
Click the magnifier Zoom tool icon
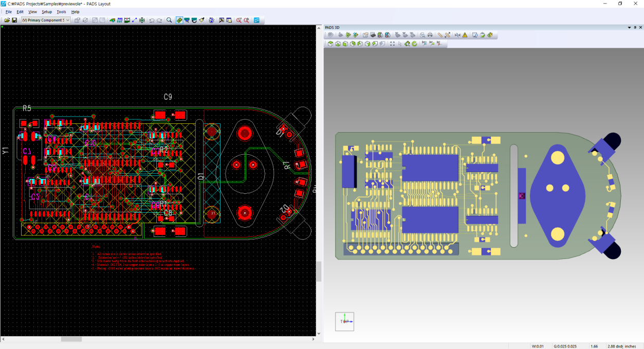pos(169,20)
